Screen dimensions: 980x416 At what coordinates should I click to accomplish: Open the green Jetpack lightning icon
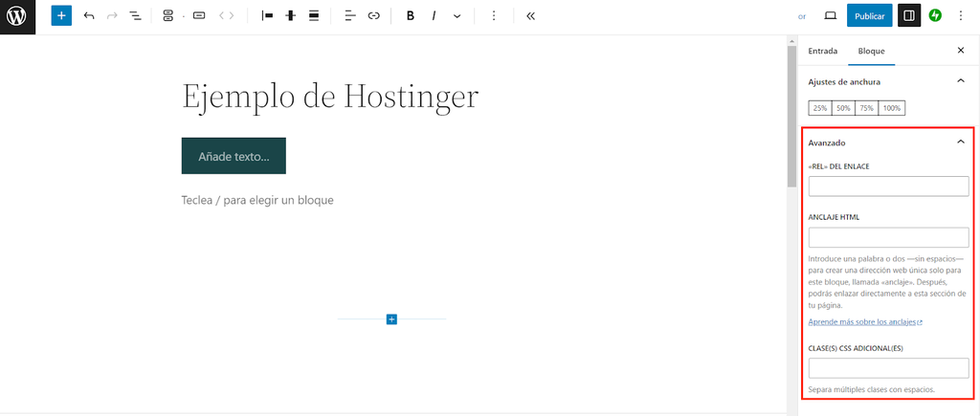click(935, 15)
